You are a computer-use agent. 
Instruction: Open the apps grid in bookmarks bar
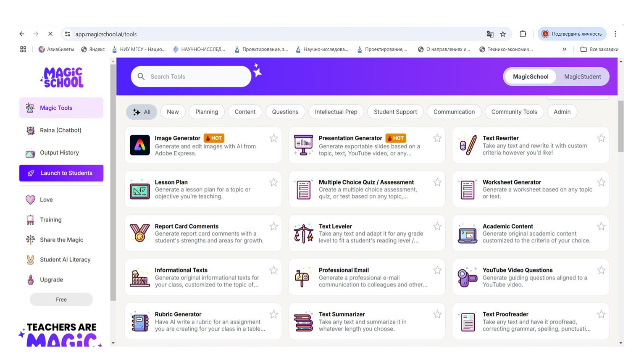[23, 49]
